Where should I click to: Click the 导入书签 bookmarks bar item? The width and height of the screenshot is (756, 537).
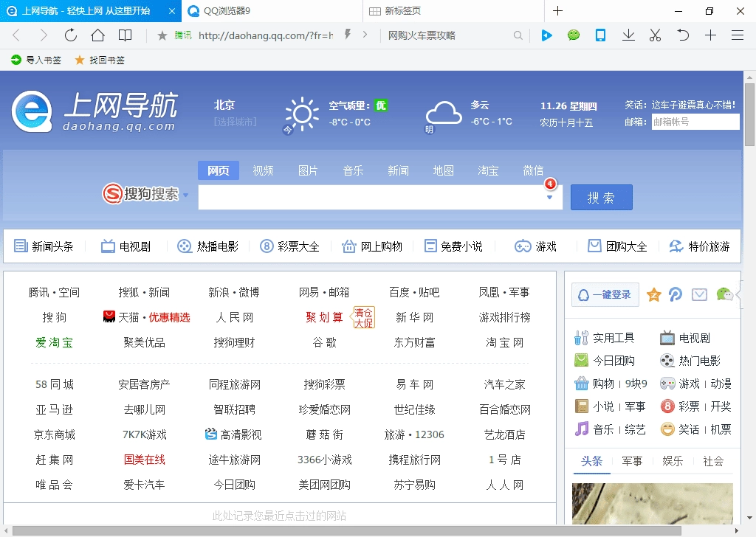(x=36, y=60)
